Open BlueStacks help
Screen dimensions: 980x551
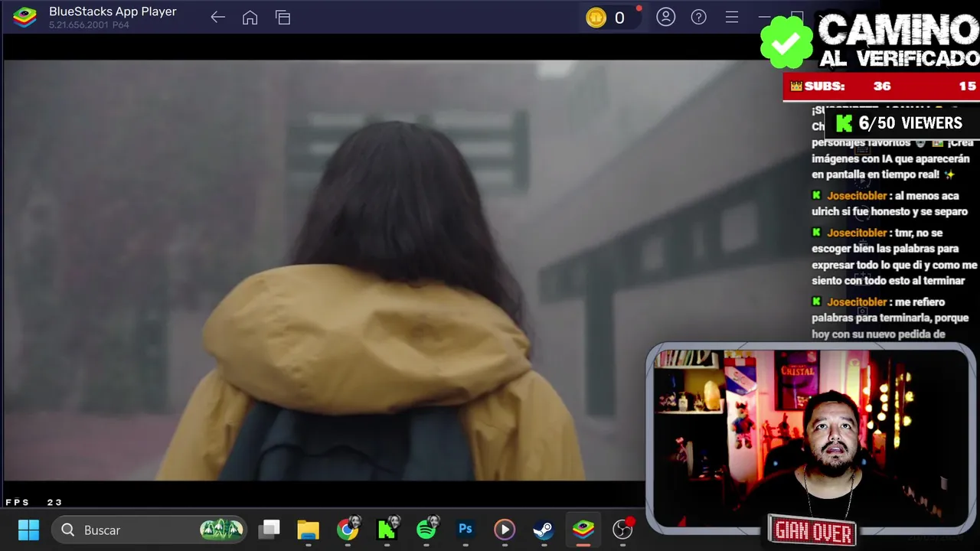698,17
